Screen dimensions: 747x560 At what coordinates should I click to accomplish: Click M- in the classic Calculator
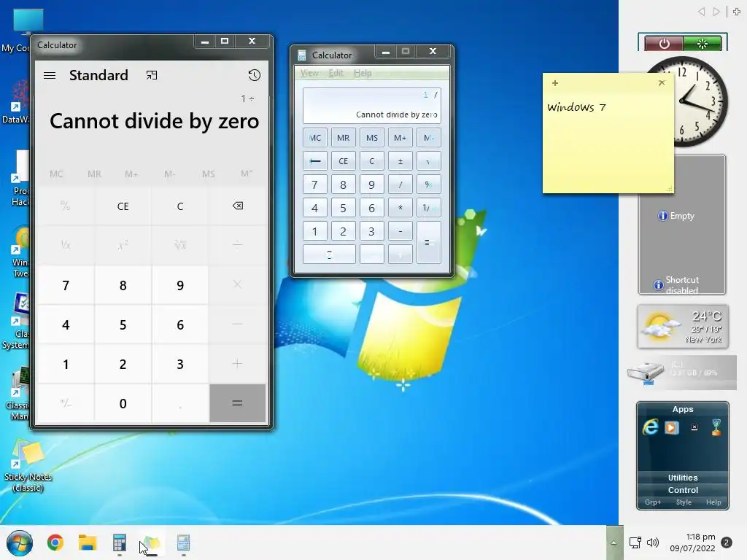(429, 138)
